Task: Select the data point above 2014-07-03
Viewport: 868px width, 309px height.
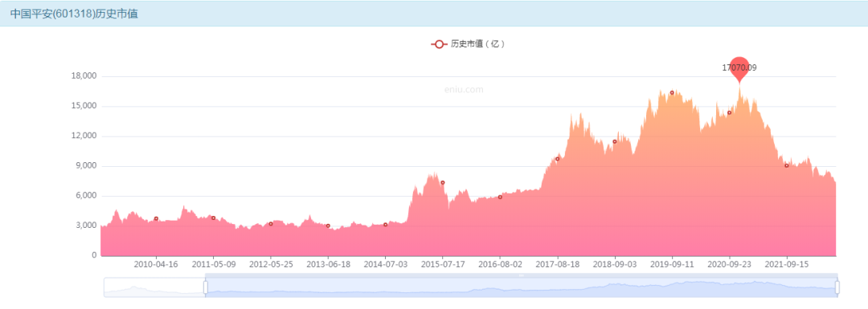Action: click(385, 225)
